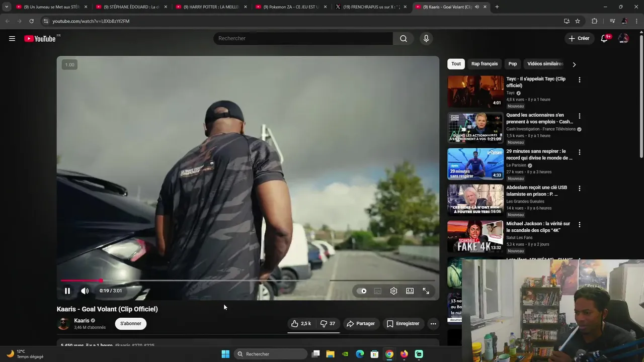Select the Vidéos similaires filter chip
This screenshot has height=362, width=644.
(545, 64)
